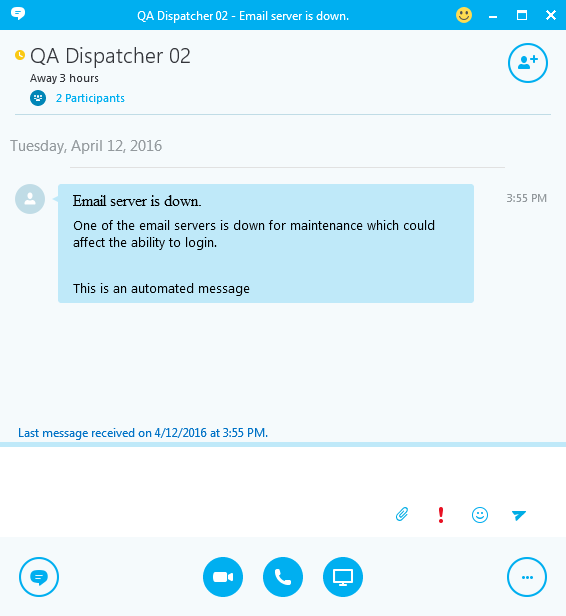
Task: Minimize the conversation window
Action: tap(493, 16)
